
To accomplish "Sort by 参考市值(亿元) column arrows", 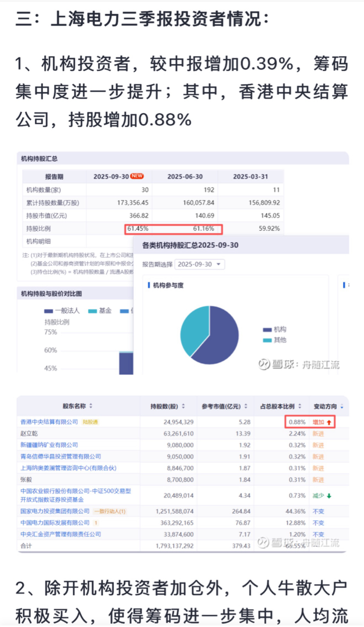I will [x=246, y=406].
